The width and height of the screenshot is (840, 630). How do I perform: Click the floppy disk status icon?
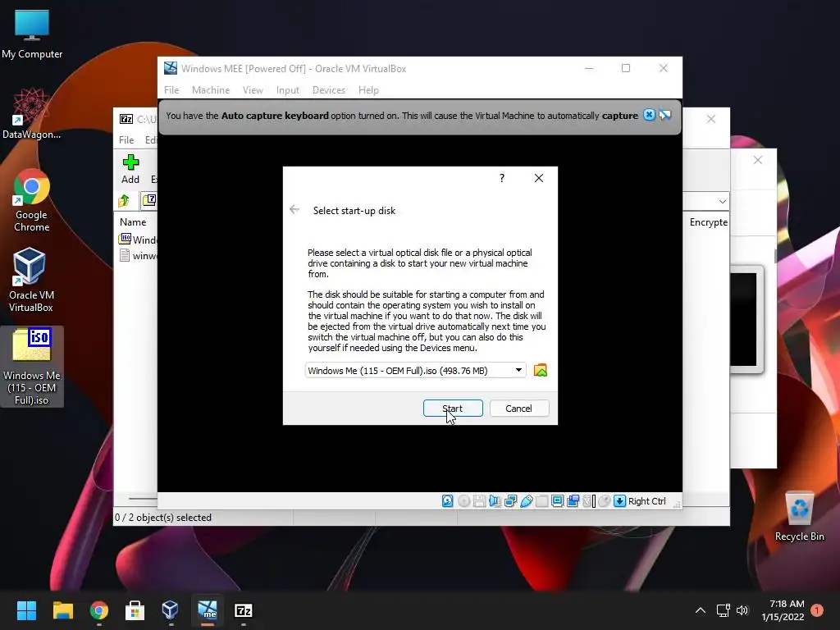[479, 501]
